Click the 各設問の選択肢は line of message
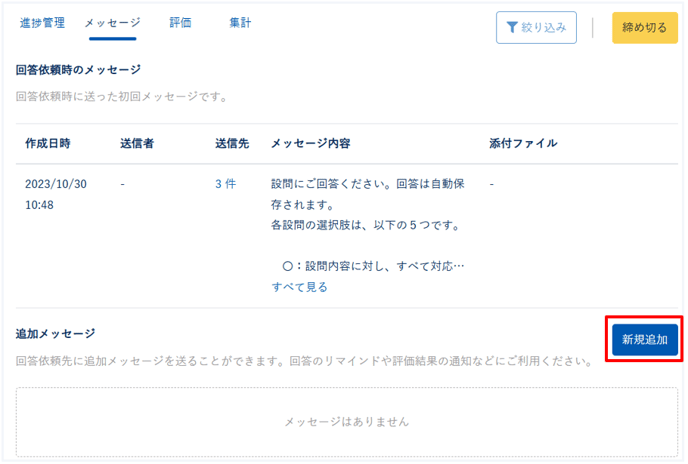Screen dimensions: 688x464 [x=366, y=225]
